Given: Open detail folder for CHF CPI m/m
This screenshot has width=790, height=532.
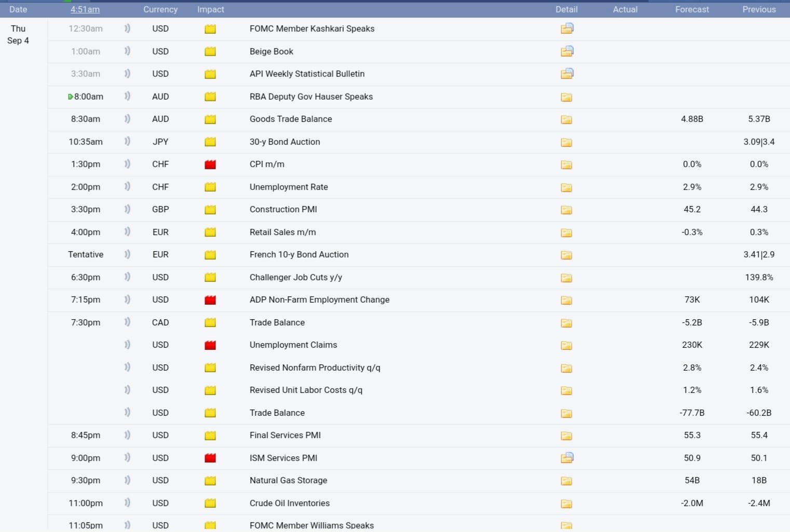Looking at the screenshot, I should point(566,165).
